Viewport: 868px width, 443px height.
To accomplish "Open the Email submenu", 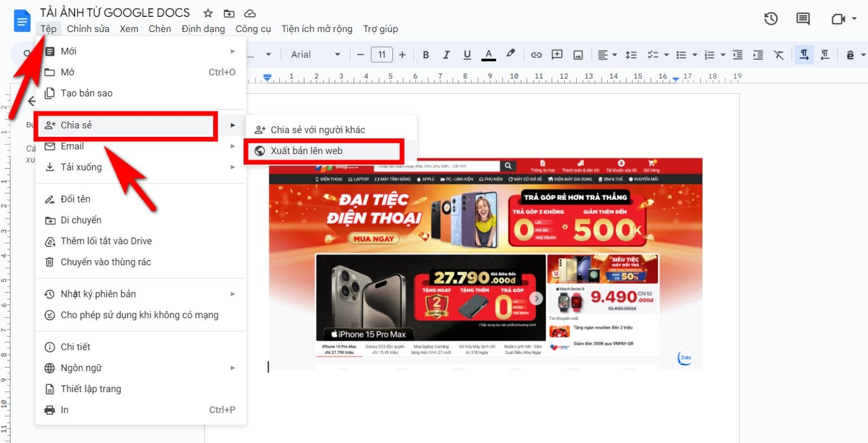I will point(141,146).
